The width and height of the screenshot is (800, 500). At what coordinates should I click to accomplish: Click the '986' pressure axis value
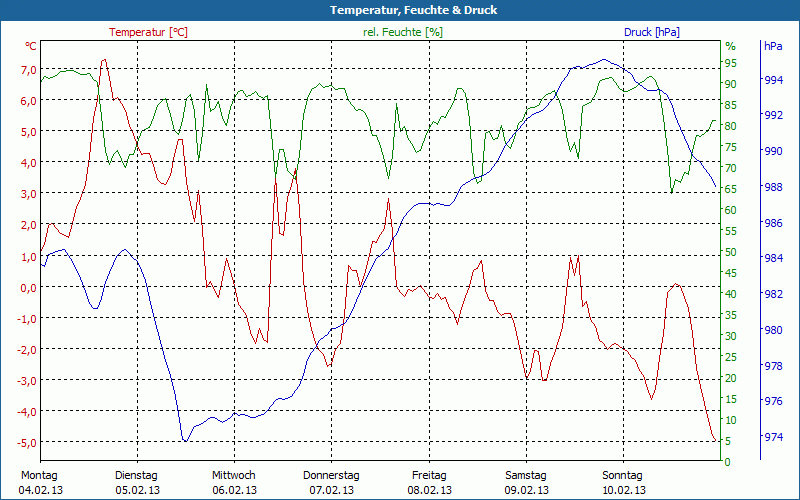click(774, 223)
